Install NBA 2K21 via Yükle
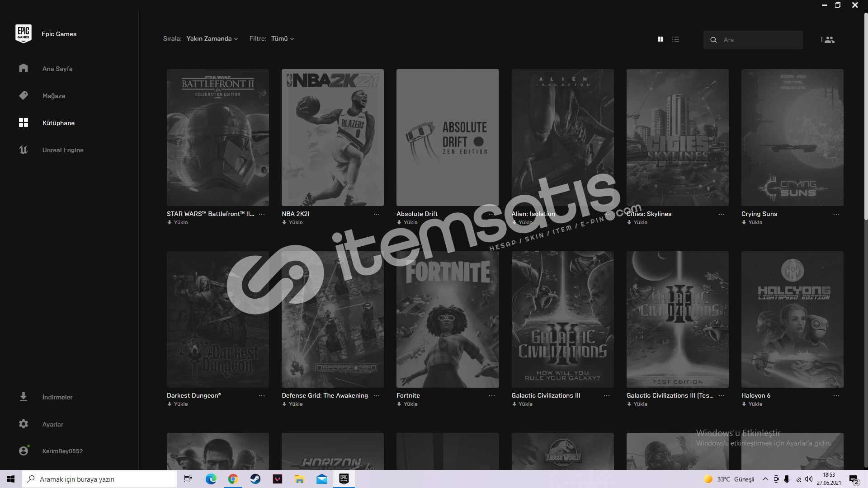Image resolution: width=868 pixels, height=488 pixels. (x=292, y=222)
